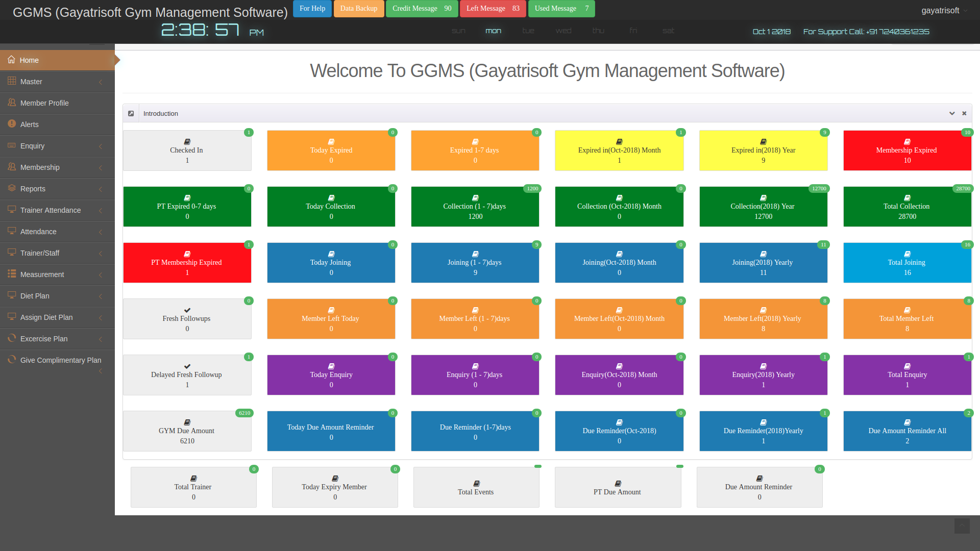Screen dimensions: 980x551
Task: Open the Today Expired orange tile
Action: [x=331, y=151]
